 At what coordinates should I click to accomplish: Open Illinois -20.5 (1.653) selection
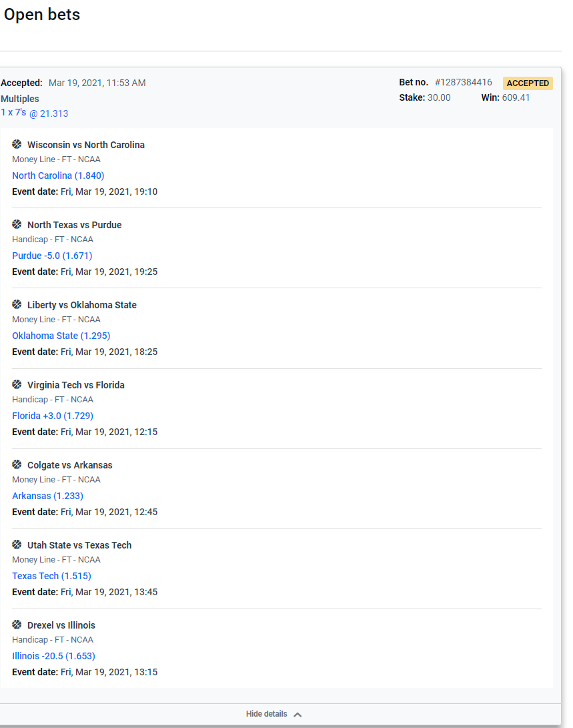53,656
